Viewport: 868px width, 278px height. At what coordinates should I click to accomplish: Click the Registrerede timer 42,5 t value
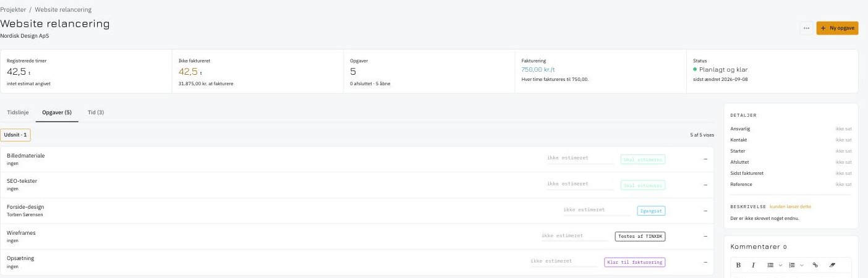coord(19,72)
